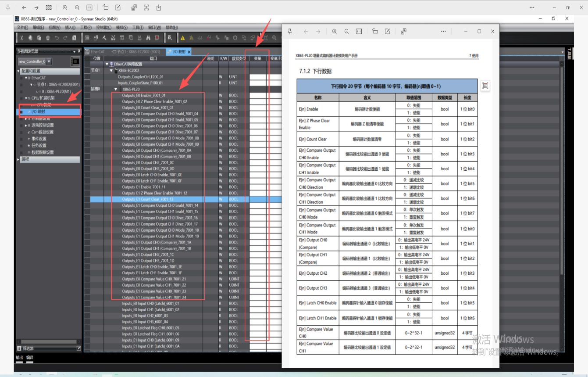Screen dimensions: 588x377
Task: Expand 运动控制设置 in the project tree
Action: pos(26,126)
